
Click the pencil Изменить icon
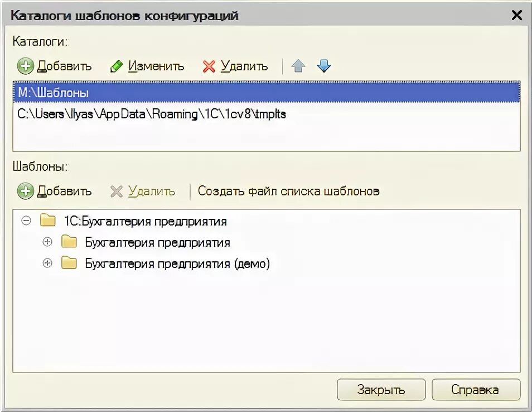pos(117,66)
